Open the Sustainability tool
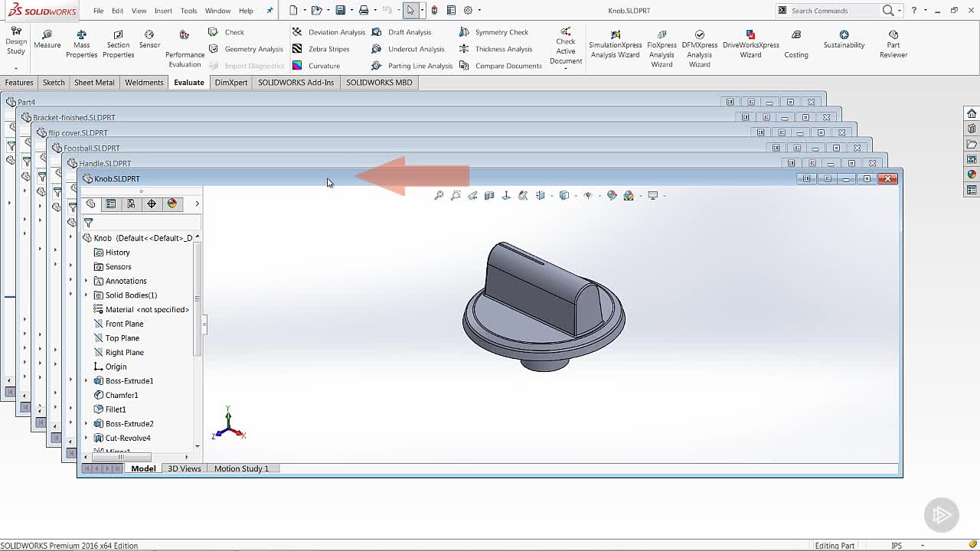Screen dimensions: 980x551 pos(844,40)
